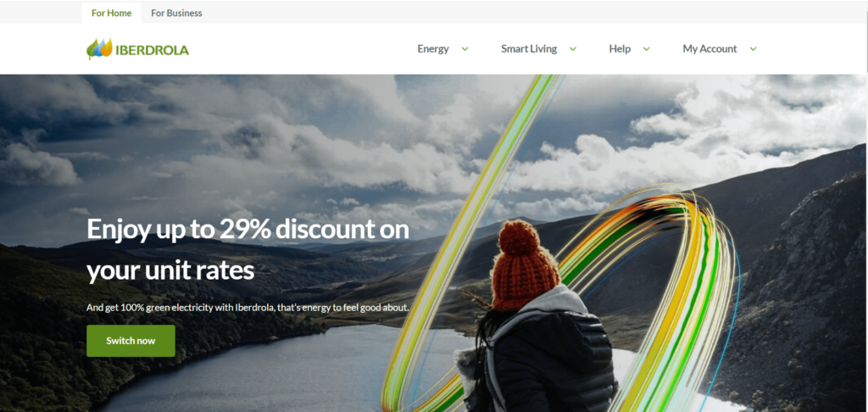
Task: Click the 100% green electricity subtitle text
Action: pyautogui.click(x=248, y=307)
